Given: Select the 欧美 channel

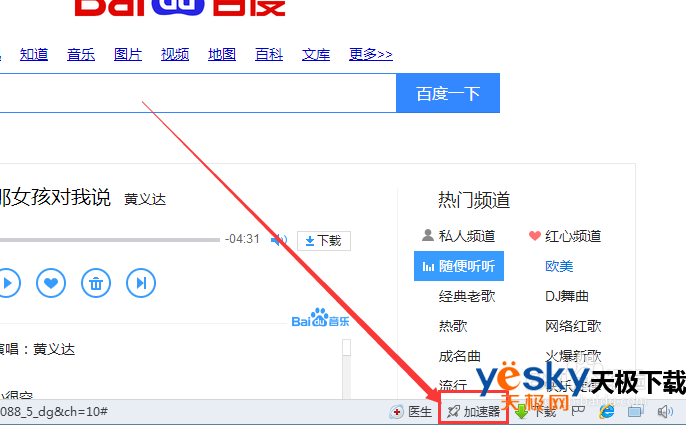Looking at the screenshot, I should (559, 266).
